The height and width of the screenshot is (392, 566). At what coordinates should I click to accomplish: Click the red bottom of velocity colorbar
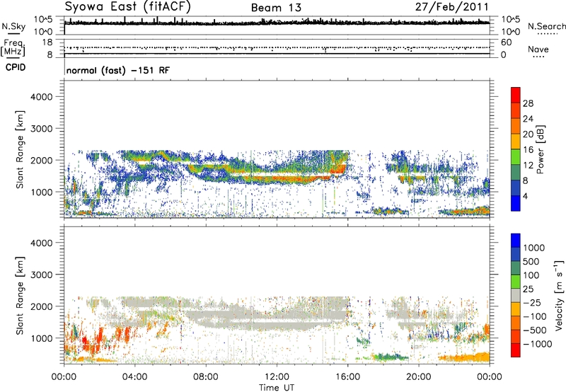click(516, 350)
